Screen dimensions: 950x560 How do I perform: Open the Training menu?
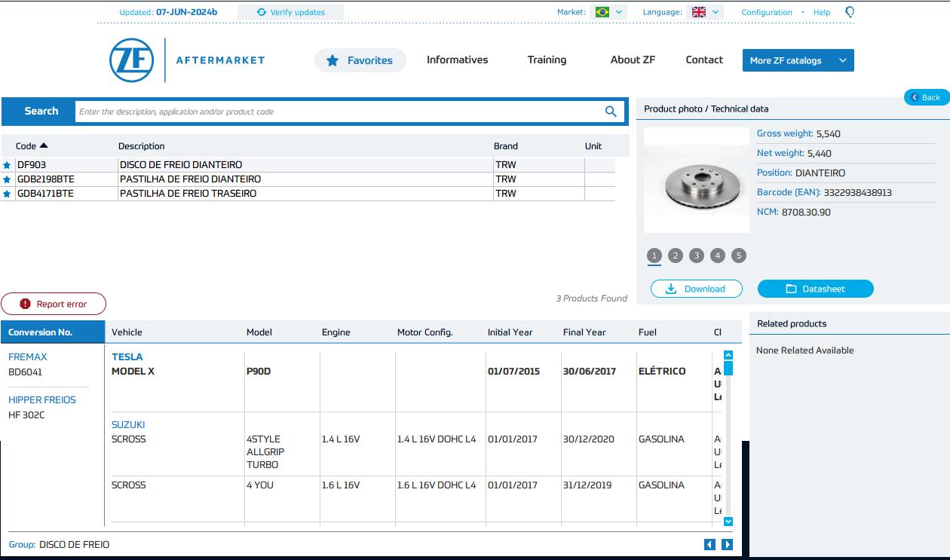[x=547, y=60]
